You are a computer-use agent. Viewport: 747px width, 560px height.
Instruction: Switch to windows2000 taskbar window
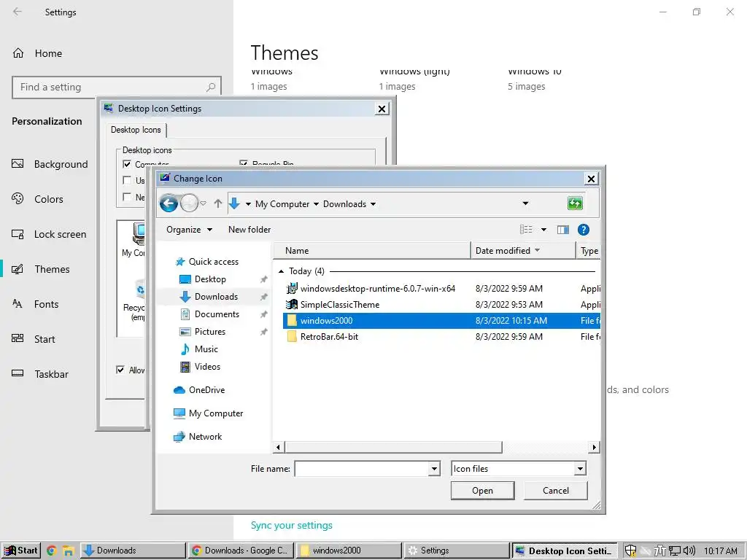point(349,551)
